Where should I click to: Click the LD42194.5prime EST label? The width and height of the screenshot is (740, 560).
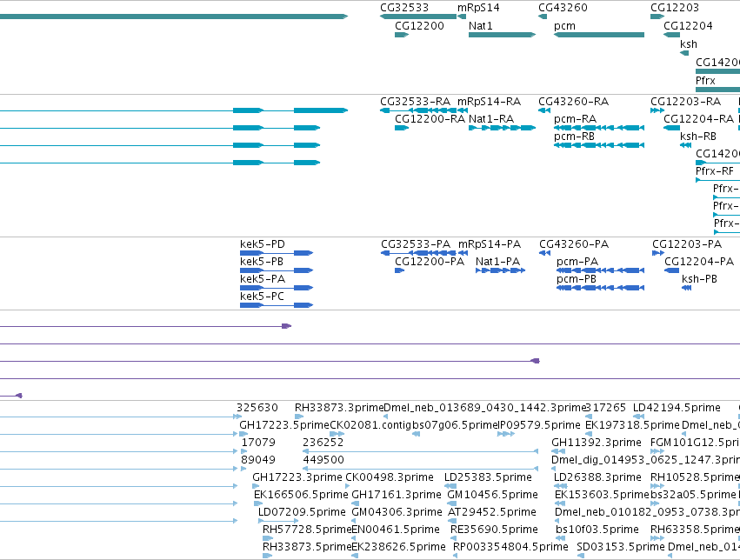click(677, 408)
